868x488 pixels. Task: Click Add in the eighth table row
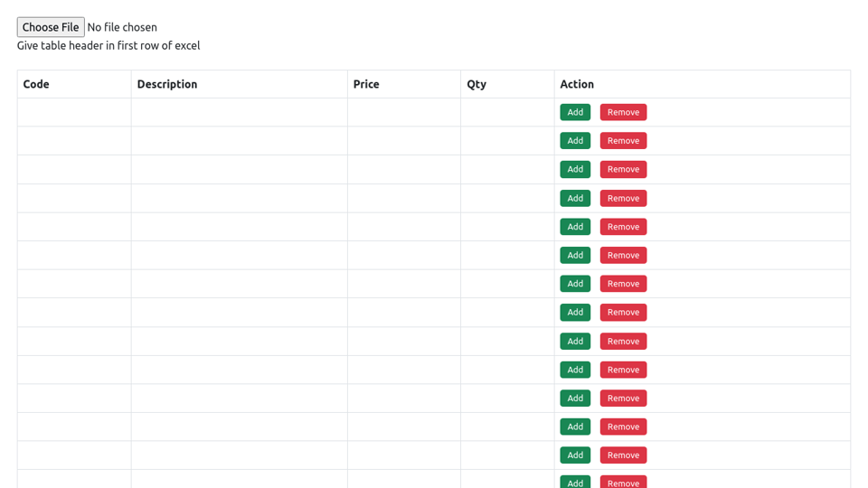click(x=575, y=313)
